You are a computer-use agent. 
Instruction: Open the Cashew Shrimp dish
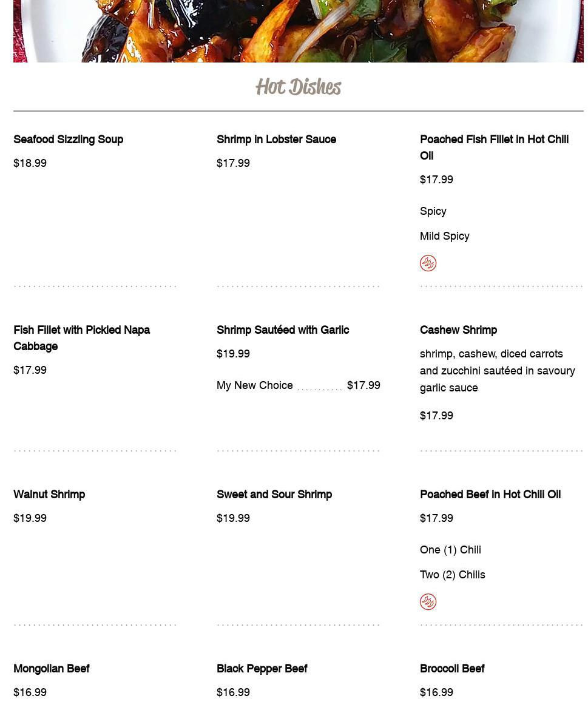458,330
